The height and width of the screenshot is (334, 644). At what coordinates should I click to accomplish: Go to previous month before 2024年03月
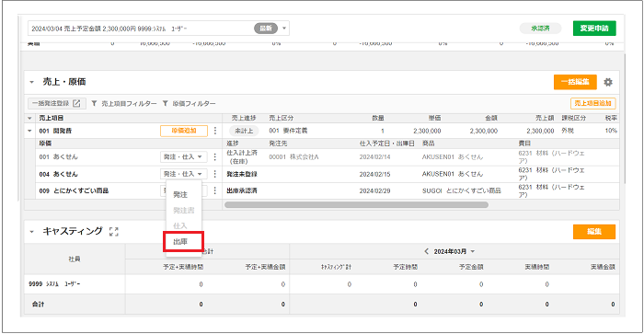(426, 251)
